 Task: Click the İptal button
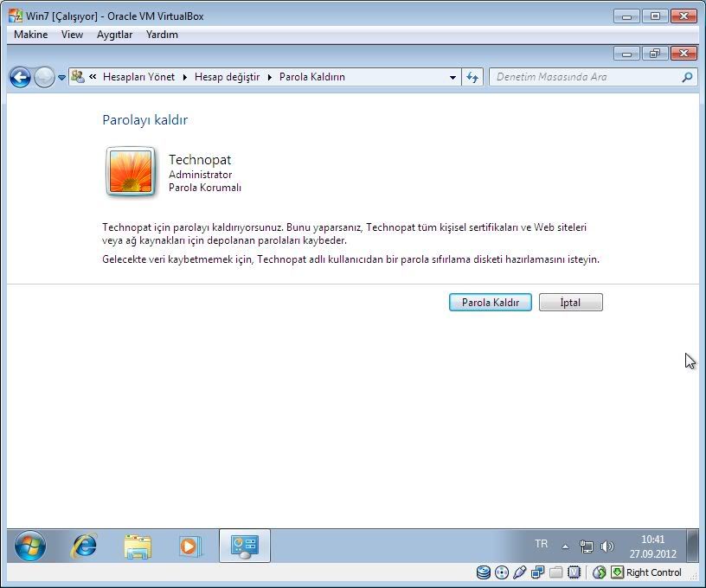coord(570,303)
